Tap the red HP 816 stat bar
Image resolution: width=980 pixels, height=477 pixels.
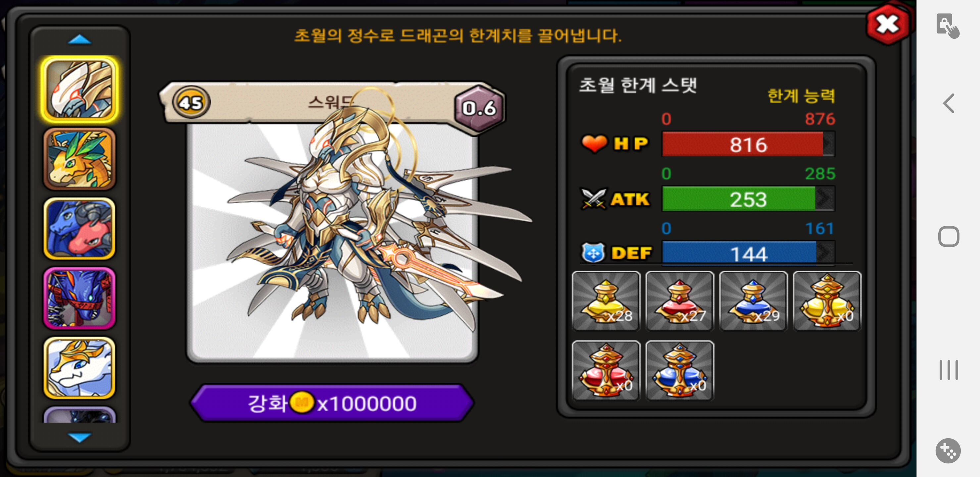click(748, 144)
